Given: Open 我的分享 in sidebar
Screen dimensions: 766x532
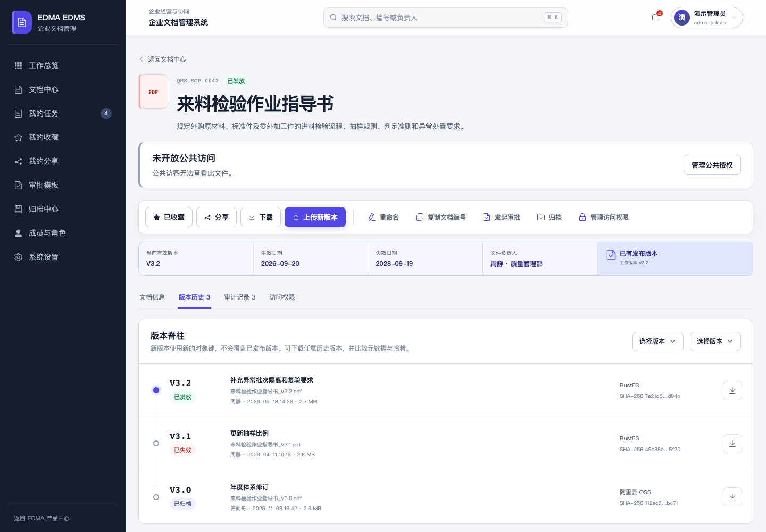Looking at the screenshot, I should point(63,161).
